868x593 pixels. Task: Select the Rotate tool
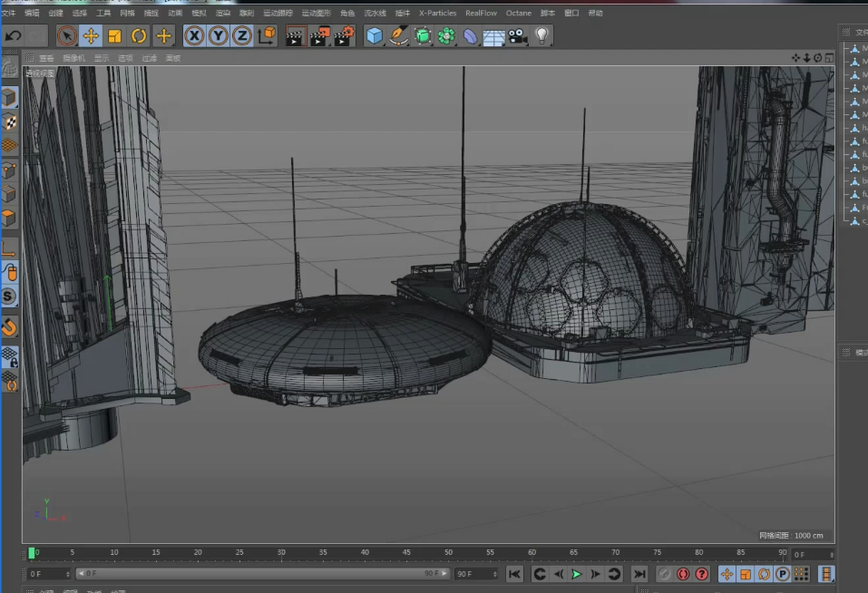click(x=139, y=35)
